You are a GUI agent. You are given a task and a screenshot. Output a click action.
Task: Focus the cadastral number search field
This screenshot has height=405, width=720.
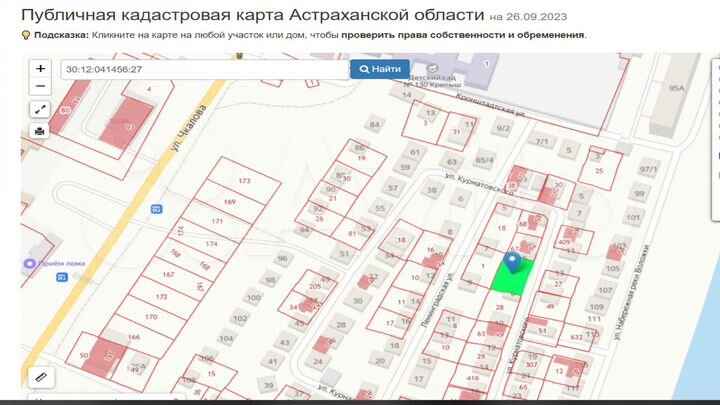click(205, 69)
